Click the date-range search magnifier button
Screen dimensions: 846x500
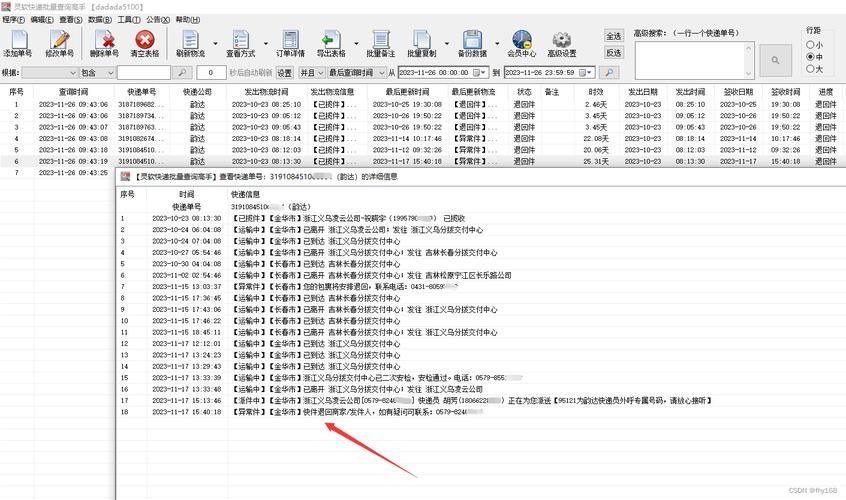pyautogui.click(x=609, y=72)
